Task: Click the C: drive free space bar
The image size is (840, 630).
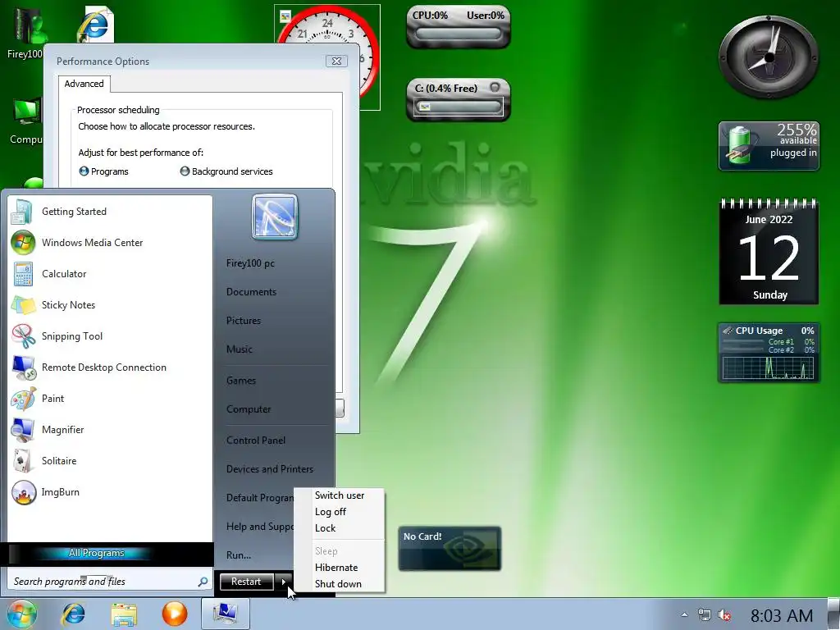Action: tap(459, 107)
